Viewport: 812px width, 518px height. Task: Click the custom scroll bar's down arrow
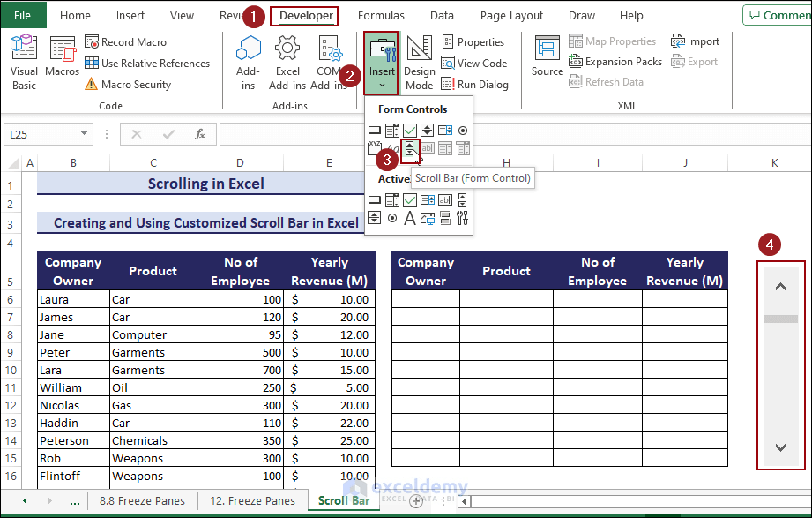[x=779, y=447]
